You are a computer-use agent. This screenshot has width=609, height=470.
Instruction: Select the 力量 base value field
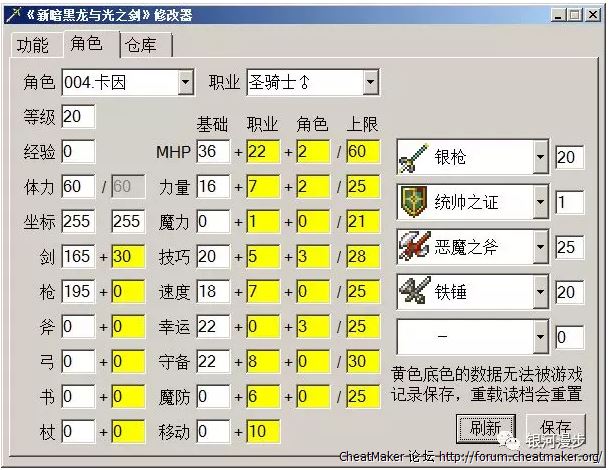[212, 186]
